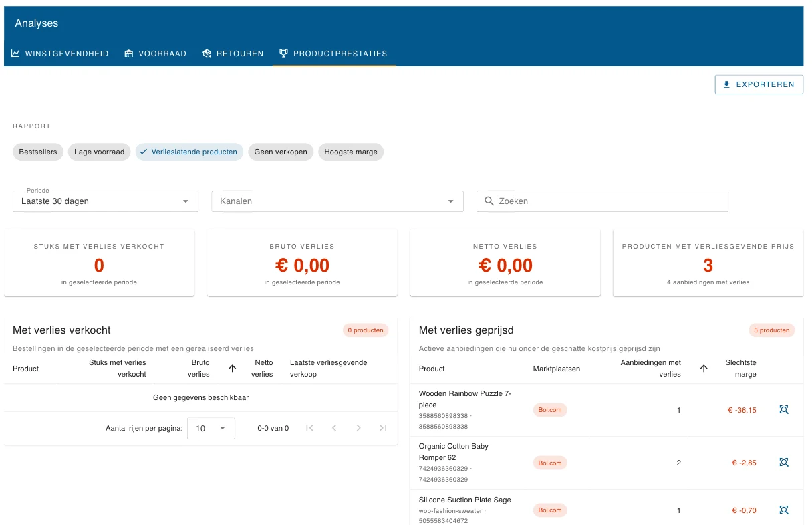Select the Geen verkopen report chip
Image resolution: width=812 pixels, height=525 pixels.
(281, 152)
